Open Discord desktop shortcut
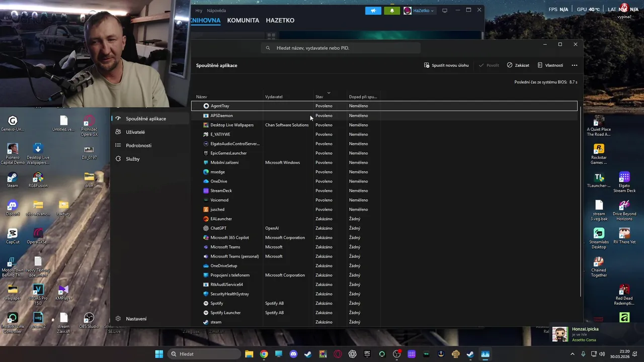644x362 pixels. click(13, 208)
